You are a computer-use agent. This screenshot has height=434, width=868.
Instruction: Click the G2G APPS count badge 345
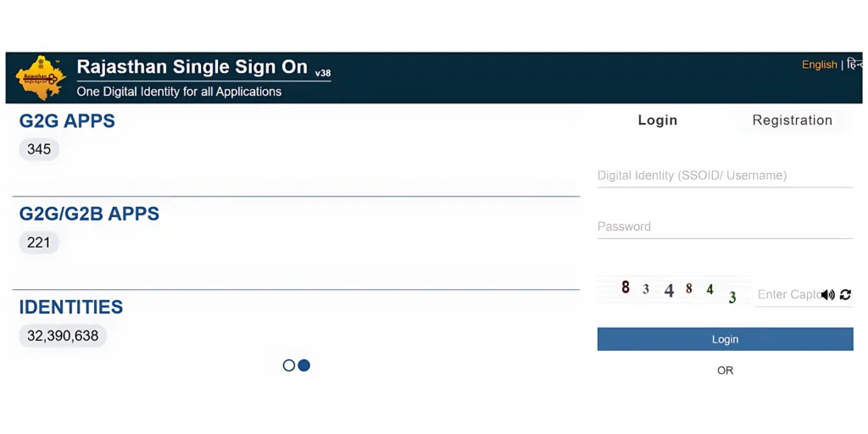pos(39,149)
